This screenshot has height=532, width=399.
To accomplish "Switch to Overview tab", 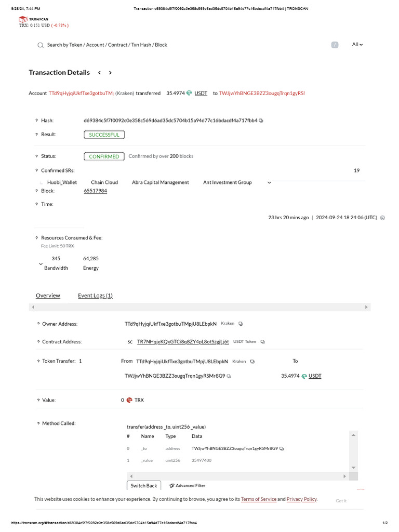I will 48,296.
